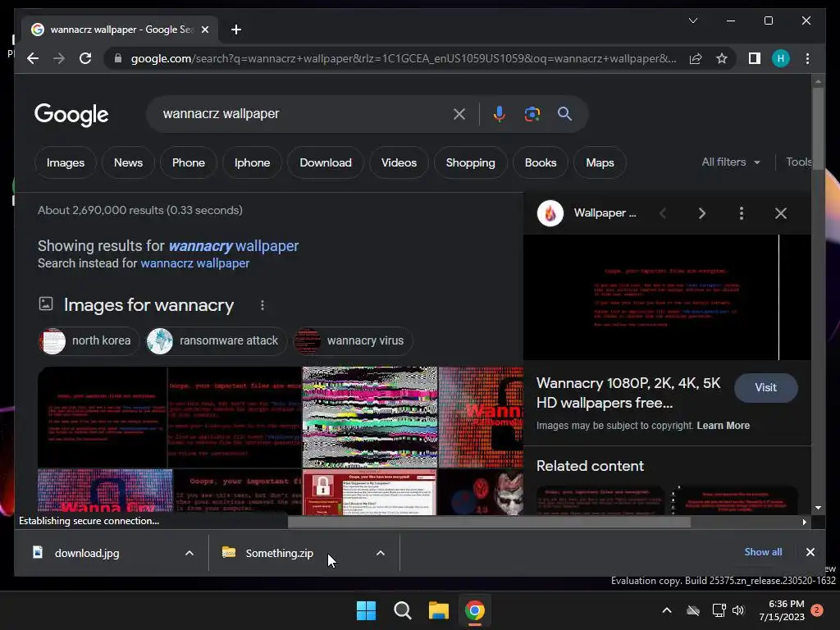The height and width of the screenshot is (630, 840).
Task: Click Search instead for wannacrz wallpaper
Action: (x=195, y=263)
